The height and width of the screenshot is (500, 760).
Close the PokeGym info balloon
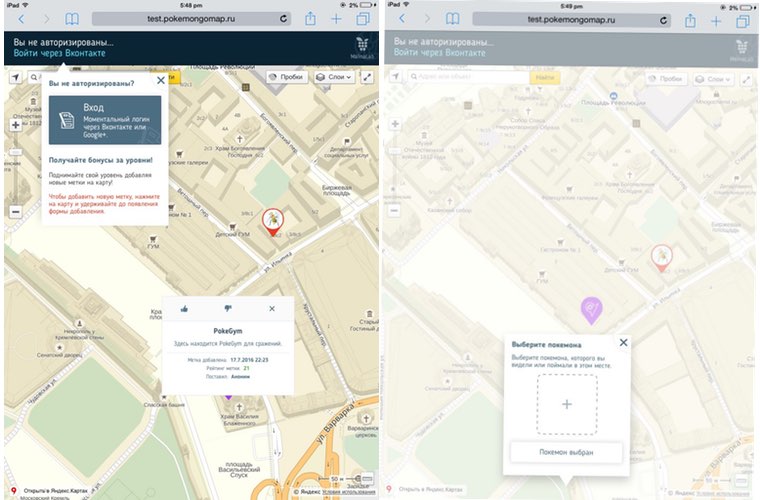[272, 309]
